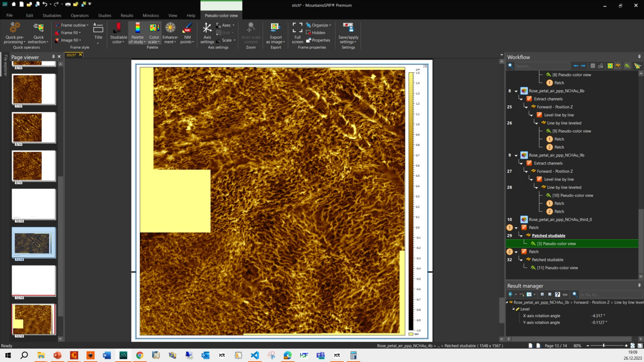This screenshot has height=362, width=644.
Task: Click the Workflow search field
Action: coord(542,66)
